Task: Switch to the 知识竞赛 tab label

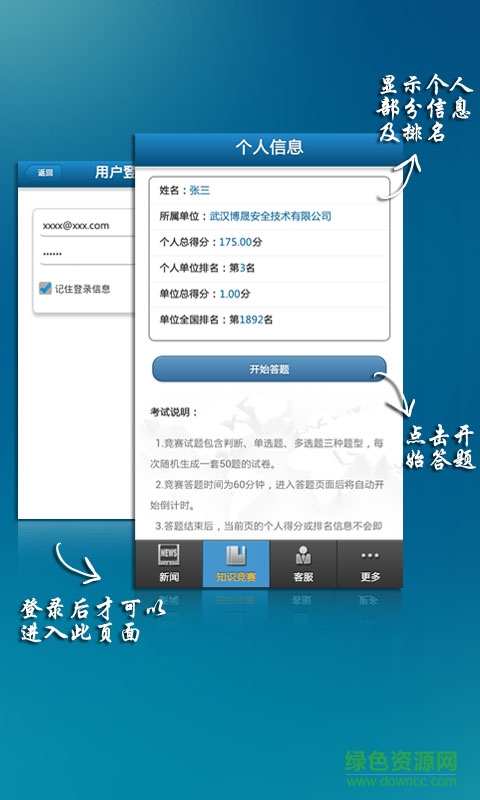Action: click(x=236, y=578)
